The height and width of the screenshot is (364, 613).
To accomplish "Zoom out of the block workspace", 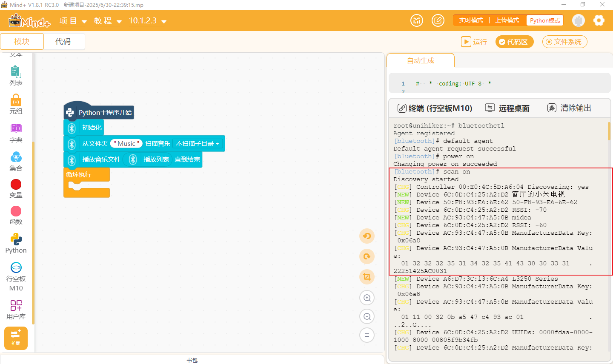I will click(367, 316).
